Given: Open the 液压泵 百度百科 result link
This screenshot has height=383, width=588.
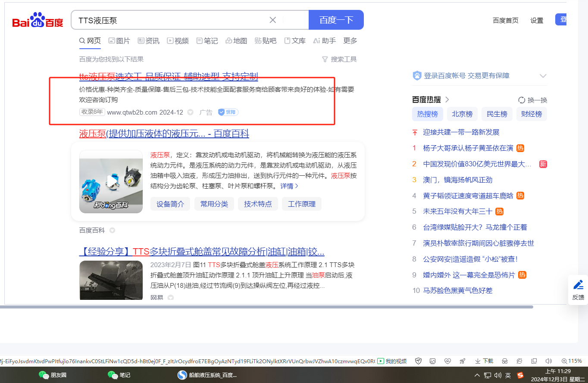Looking at the screenshot, I should tap(164, 134).
